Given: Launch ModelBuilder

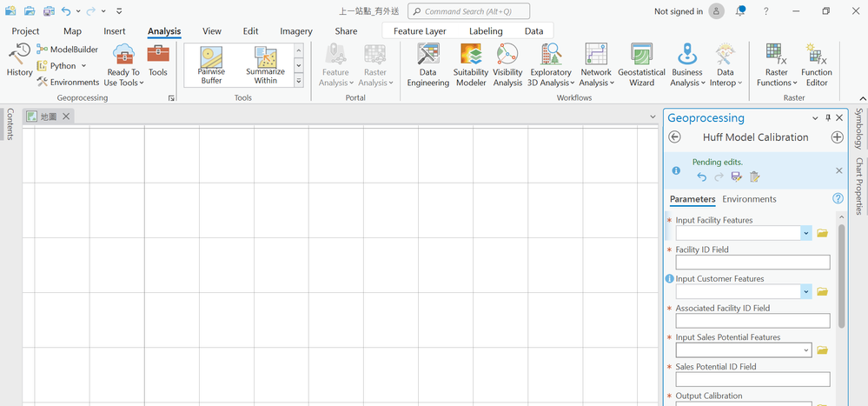Looking at the screenshot, I should coord(68,50).
